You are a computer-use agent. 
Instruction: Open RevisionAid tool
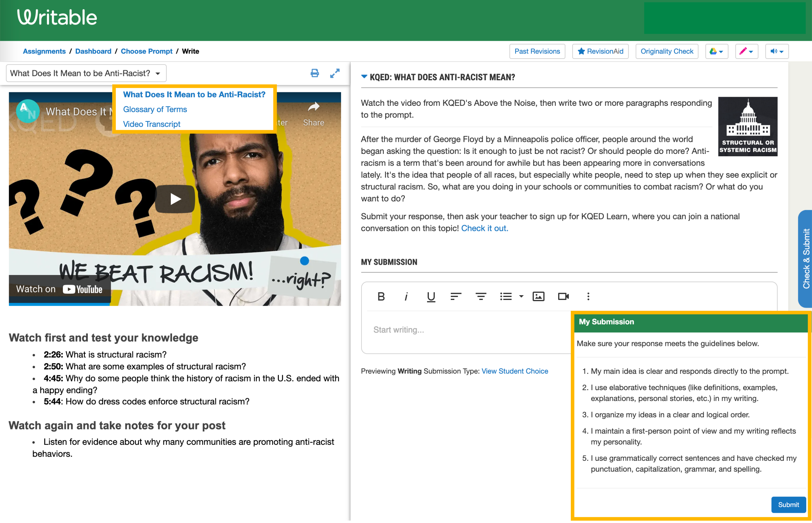[x=600, y=51]
